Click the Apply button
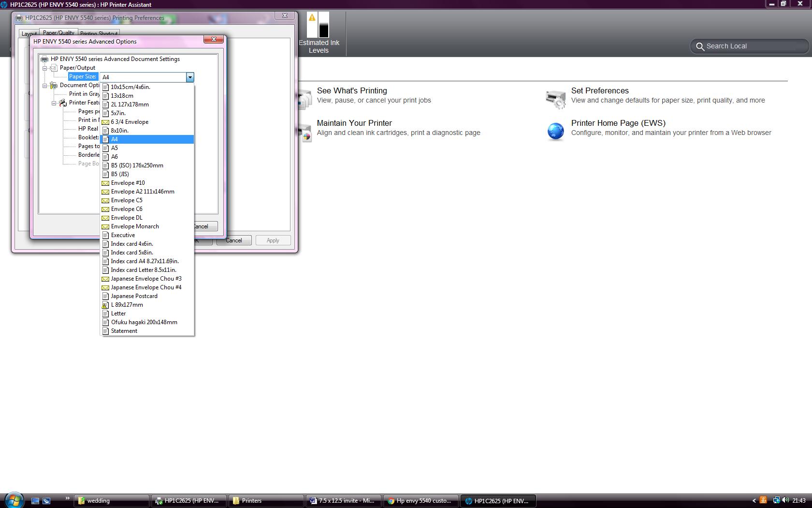Viewport: 812px width, 508px height. click(273, 240)
